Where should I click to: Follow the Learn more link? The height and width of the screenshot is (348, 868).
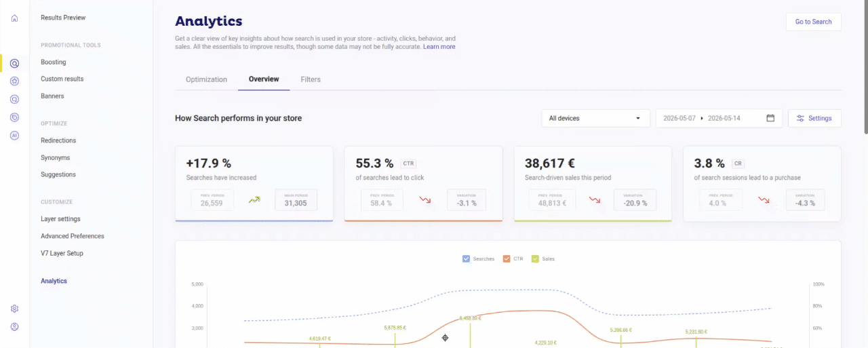[439, 47]
